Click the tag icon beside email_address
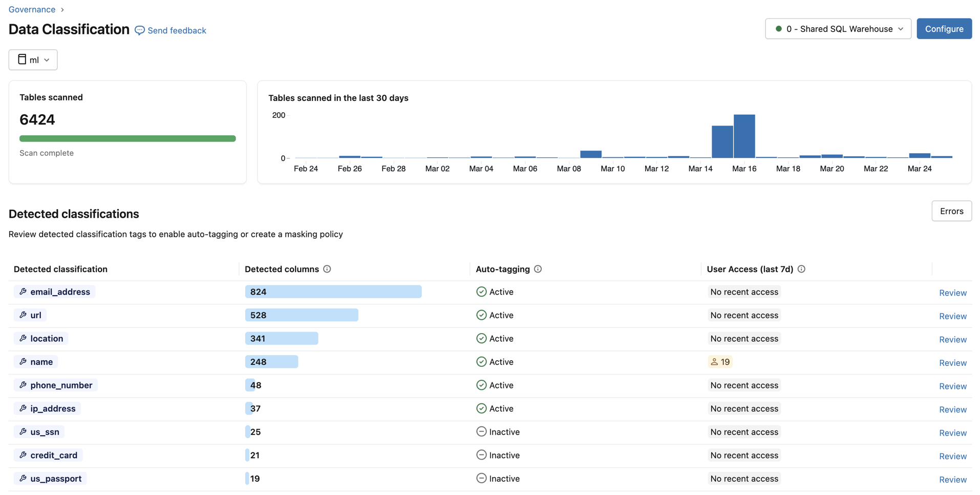980x495 pixels. tap(23, 292)
